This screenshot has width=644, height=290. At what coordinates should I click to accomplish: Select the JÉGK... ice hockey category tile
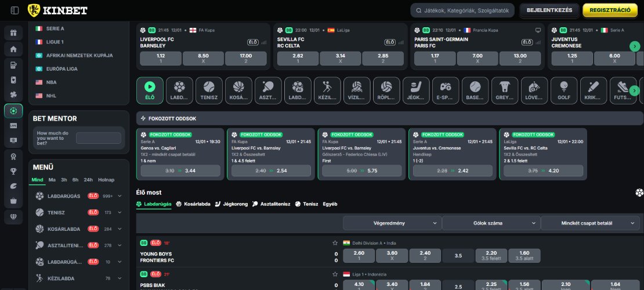click(416, 90)
